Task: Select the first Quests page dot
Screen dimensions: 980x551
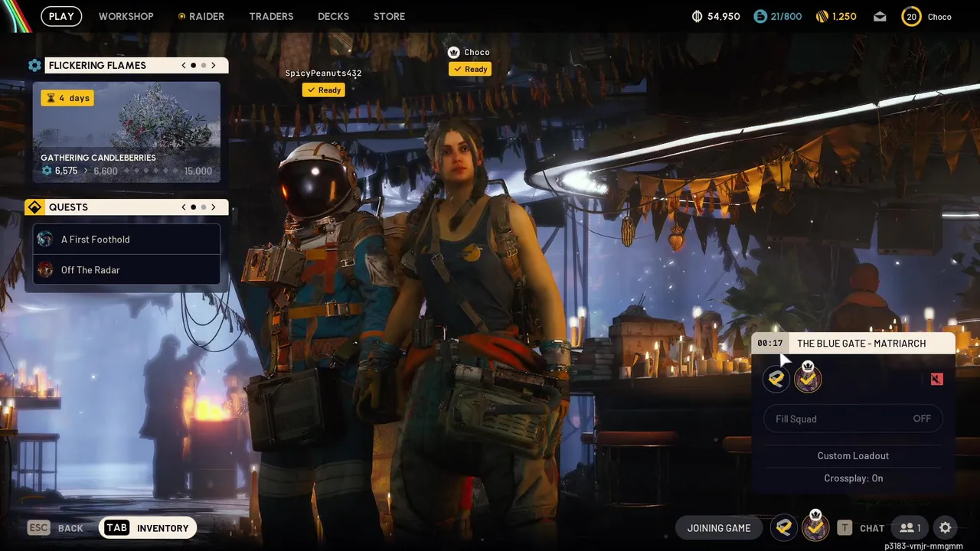Action: 193,207
